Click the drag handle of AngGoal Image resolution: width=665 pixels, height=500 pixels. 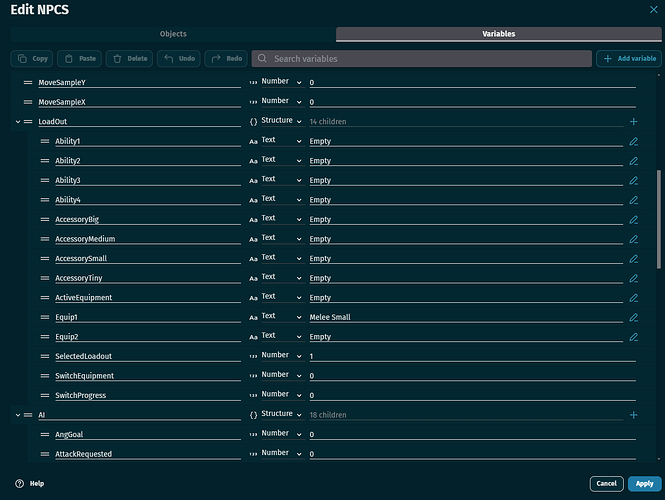(x=45, y=434)
